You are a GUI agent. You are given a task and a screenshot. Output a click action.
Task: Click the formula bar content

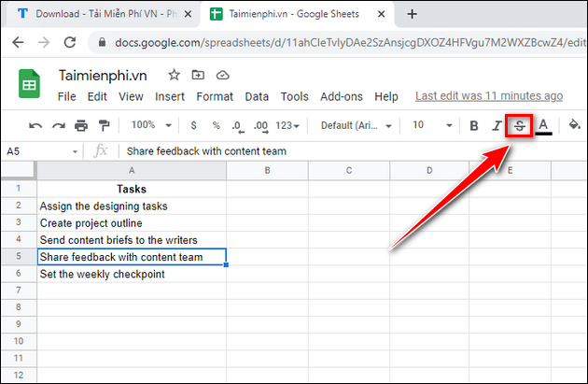(x=206, y=151)
